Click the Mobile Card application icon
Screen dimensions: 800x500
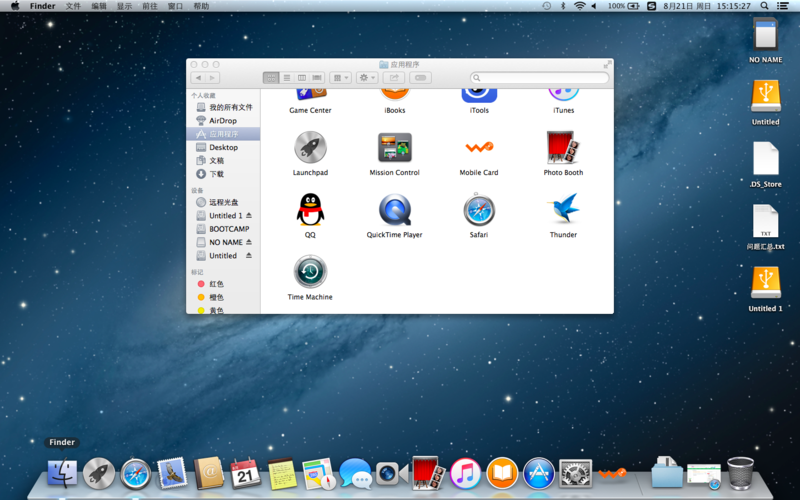click(479, 148)
